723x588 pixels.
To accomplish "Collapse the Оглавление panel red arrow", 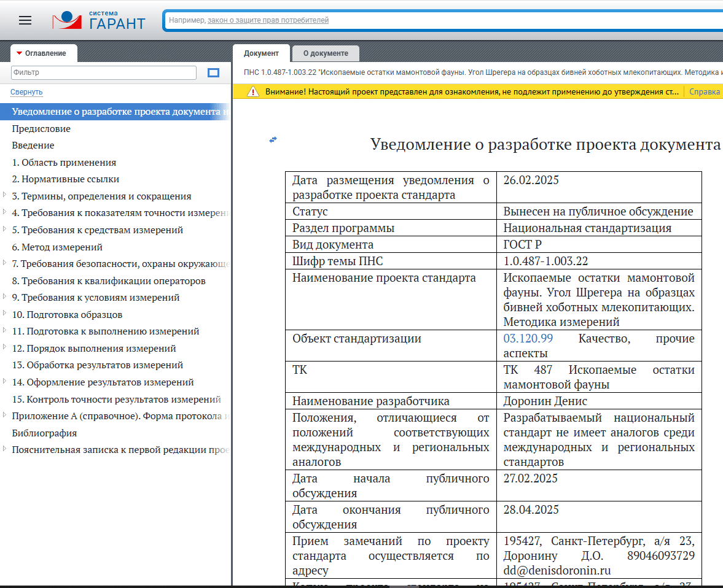I will [20, 53].
